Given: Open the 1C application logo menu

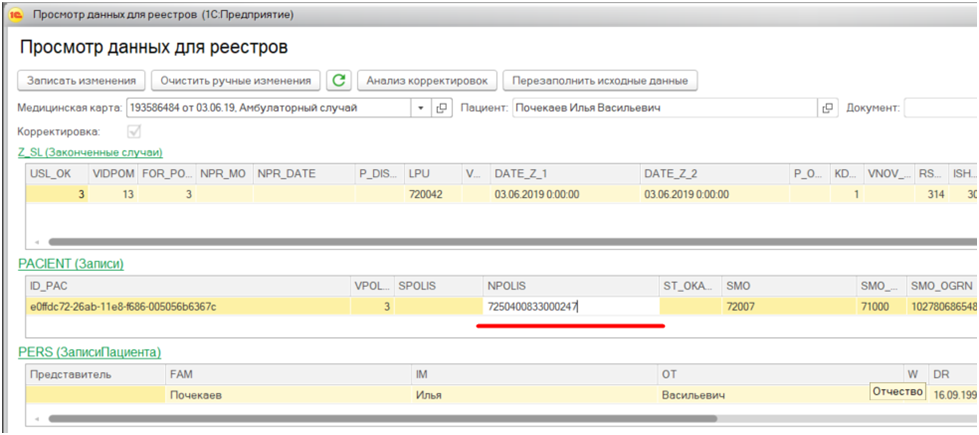Looking at the screenshot, I should pyautogui.click(x=16, y=14).
